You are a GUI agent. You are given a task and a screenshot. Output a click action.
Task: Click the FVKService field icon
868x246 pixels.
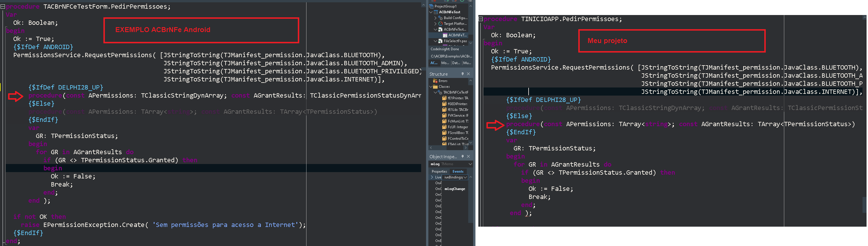pyautogui.click(x=444, y=115)
